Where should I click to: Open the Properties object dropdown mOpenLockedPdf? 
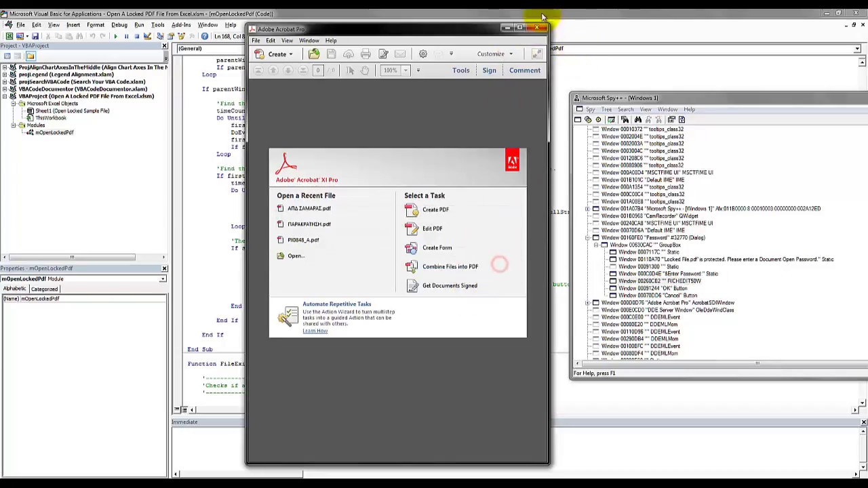pos(163,279)
